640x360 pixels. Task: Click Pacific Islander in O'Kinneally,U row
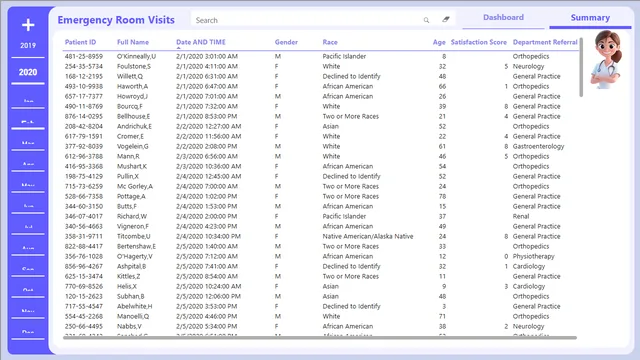pyautogui.click(x=344, y=56)
